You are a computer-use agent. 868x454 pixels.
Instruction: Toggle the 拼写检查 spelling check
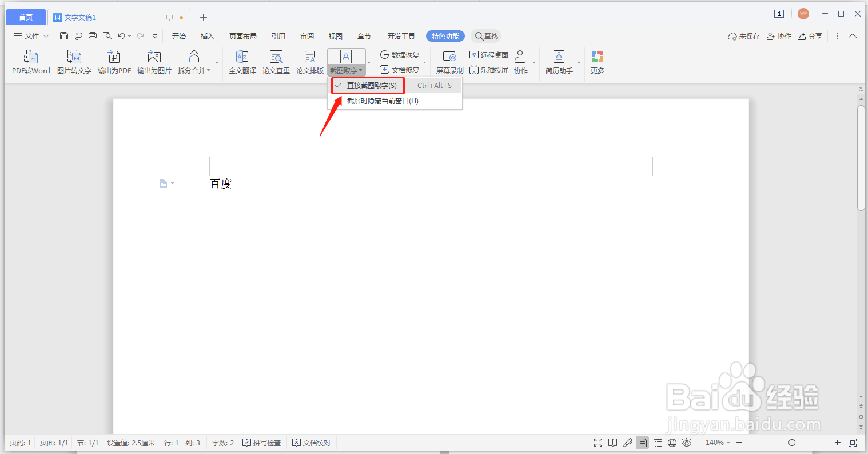[262, 442]
